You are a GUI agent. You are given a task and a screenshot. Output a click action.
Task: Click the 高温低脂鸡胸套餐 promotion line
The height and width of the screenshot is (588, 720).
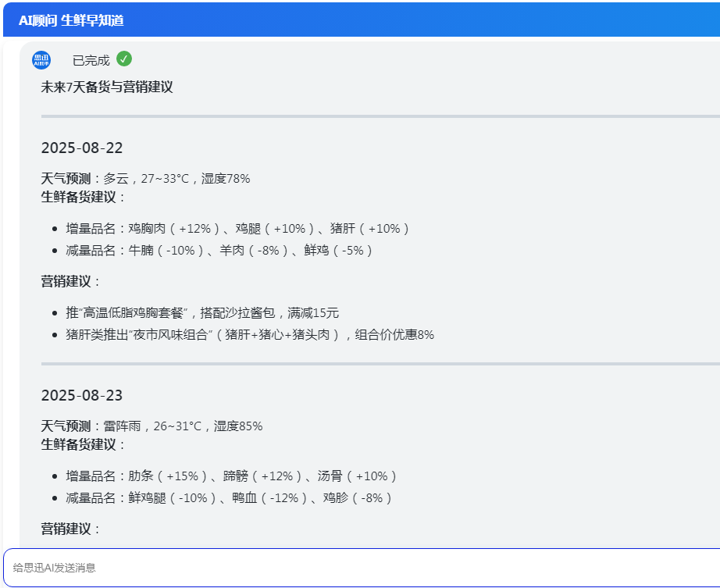point(202,313)
